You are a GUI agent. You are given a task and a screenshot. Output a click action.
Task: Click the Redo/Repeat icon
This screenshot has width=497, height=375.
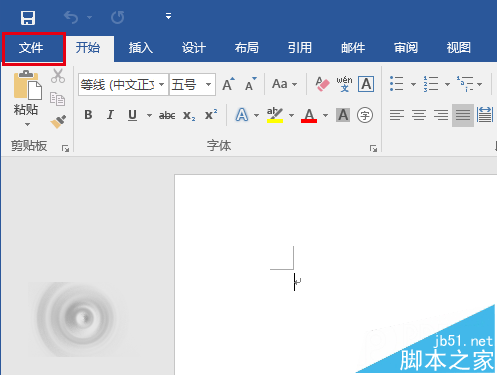point(118,17)
